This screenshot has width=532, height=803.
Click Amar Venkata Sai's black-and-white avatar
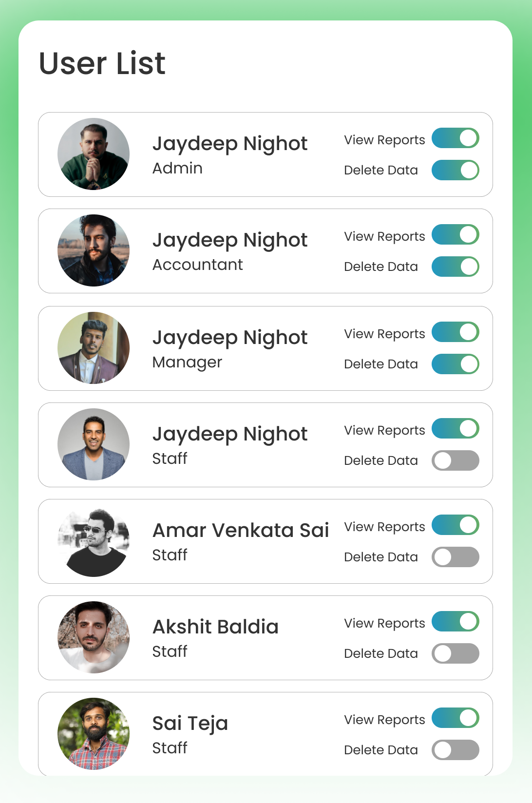[x=94, y=541]
